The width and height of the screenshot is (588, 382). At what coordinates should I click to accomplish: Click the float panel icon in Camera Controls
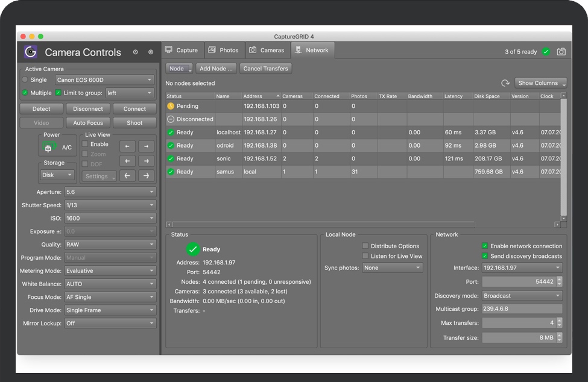coord(135,52)
